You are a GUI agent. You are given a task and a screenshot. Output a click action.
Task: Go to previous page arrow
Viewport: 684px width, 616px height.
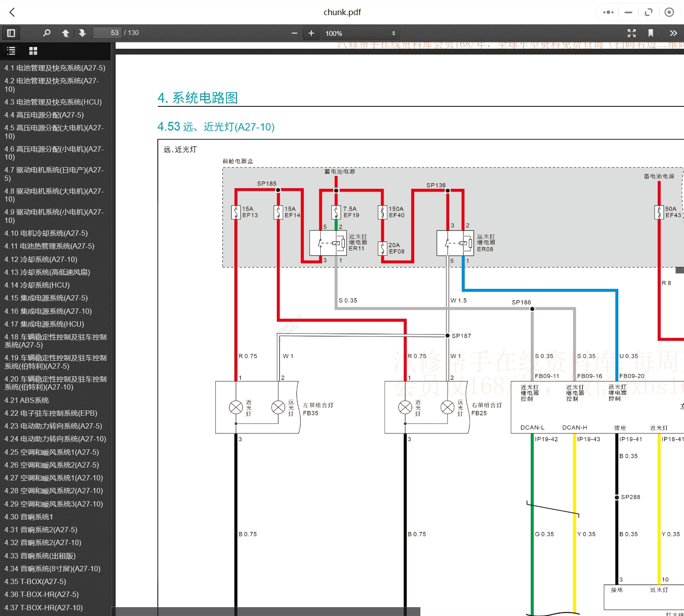coord(66,33)
